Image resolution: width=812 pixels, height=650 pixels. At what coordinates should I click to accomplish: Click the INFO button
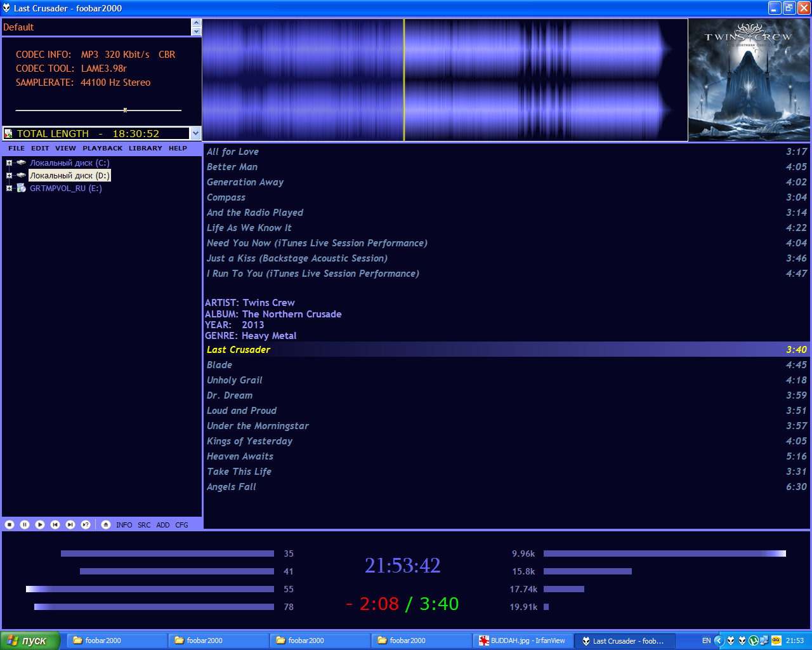tap(124, 525)
